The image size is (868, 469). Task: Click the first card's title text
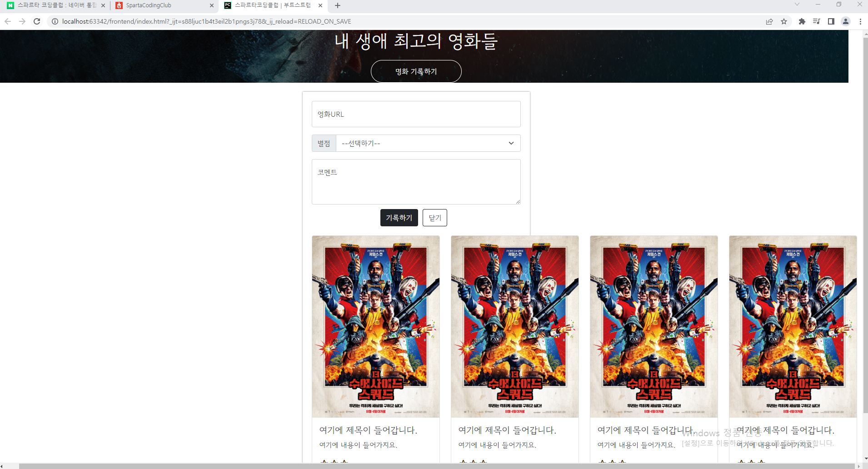pyautogui.click(x=368, y=430)
